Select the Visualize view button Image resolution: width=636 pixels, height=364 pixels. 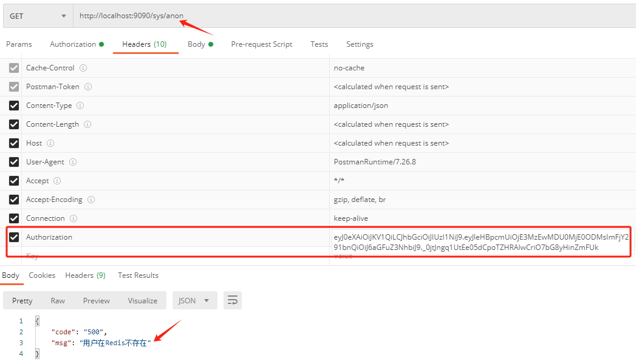(142, 301)
